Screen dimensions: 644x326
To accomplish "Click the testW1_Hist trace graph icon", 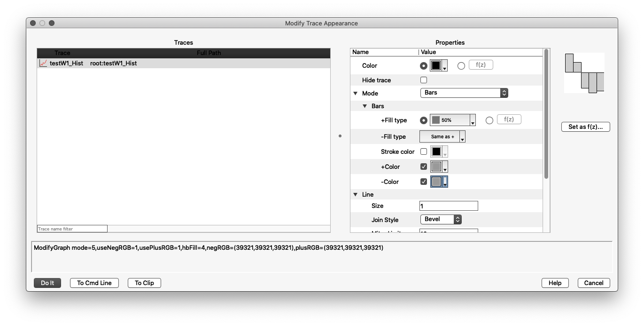I will pos(43,63).
